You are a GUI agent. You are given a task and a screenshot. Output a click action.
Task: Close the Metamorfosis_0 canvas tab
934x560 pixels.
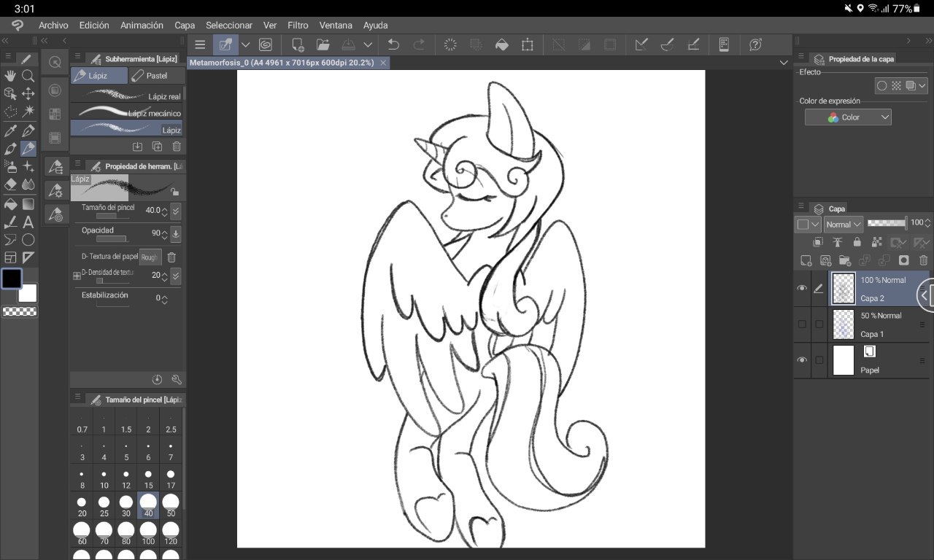(x=383, y=63)
